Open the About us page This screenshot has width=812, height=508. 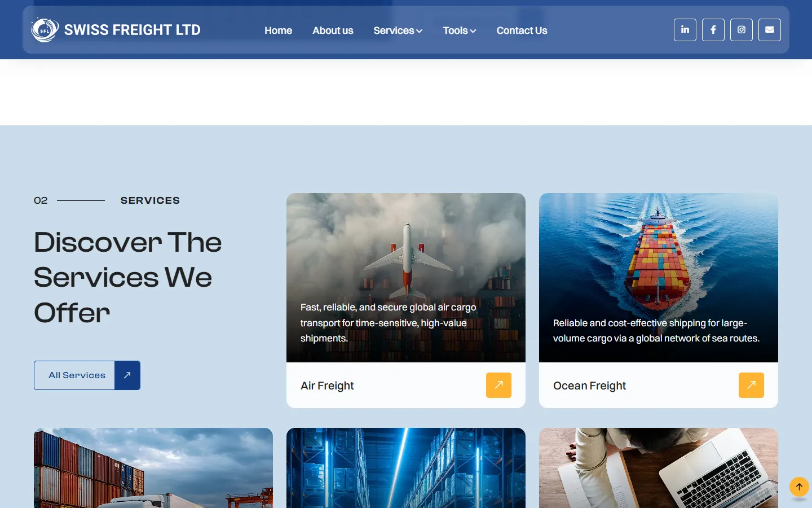coord(333,30)
